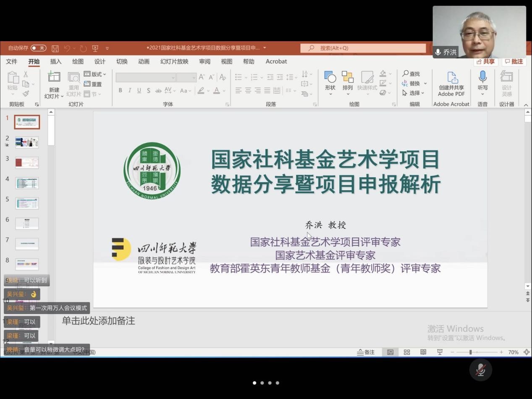Open the Acrobat tab

pos(276,61)
